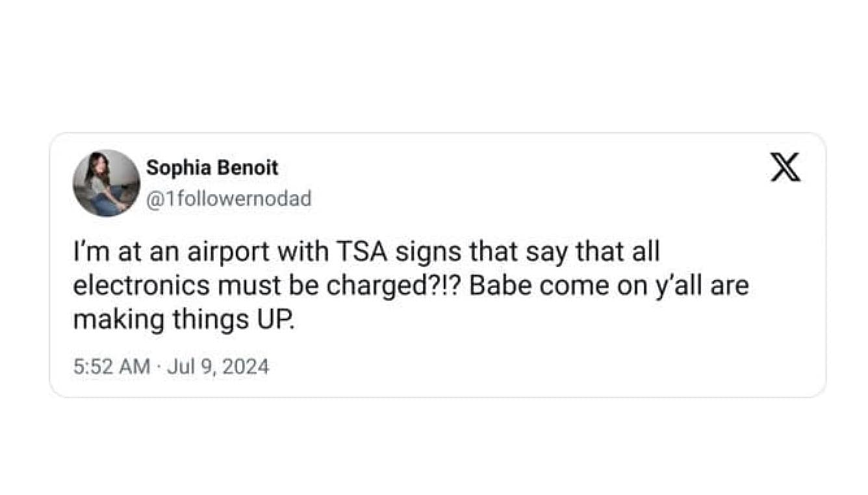Click the display name Sophia Benoit
Screen dimensions: 868x495
(x=212, y=168)
